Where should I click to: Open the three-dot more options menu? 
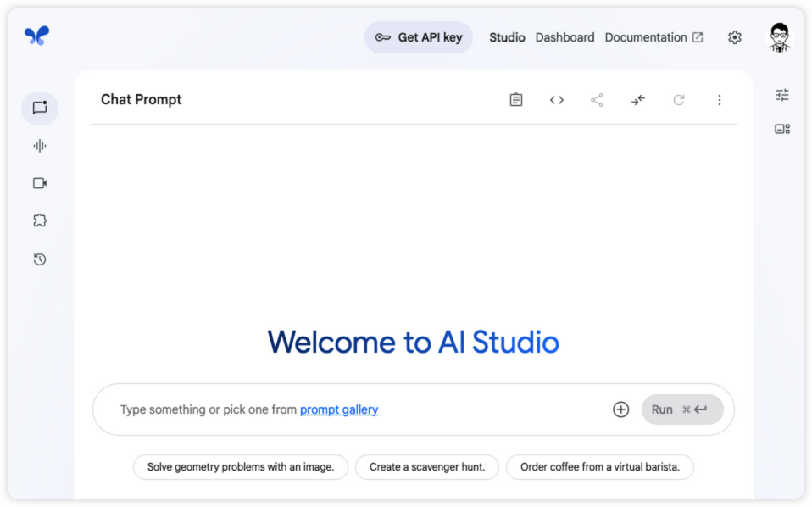click(720, 100)
